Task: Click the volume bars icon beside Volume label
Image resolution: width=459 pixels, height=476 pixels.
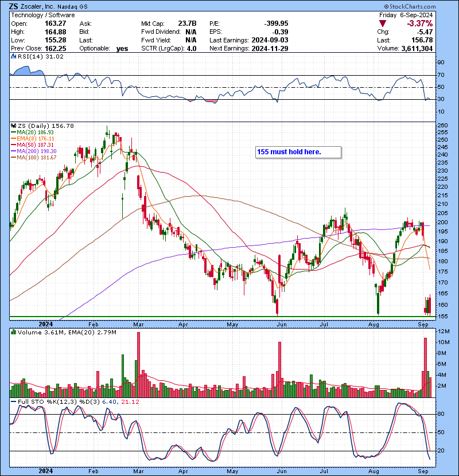Action: 13,332
